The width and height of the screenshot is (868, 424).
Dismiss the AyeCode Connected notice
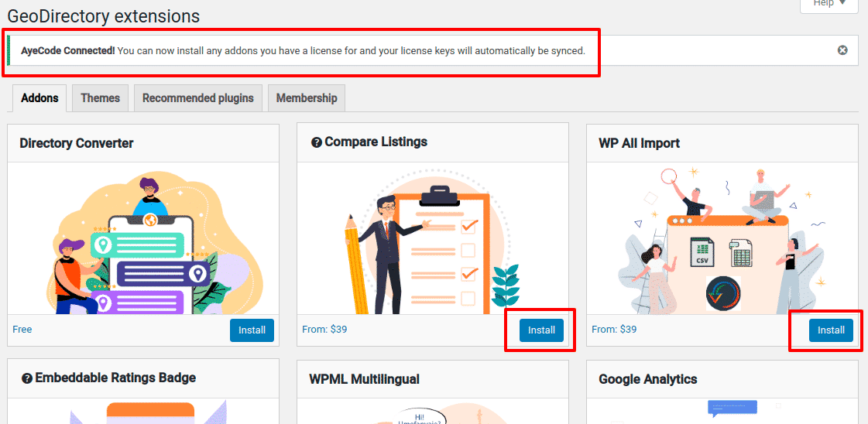tap(842, 50)
